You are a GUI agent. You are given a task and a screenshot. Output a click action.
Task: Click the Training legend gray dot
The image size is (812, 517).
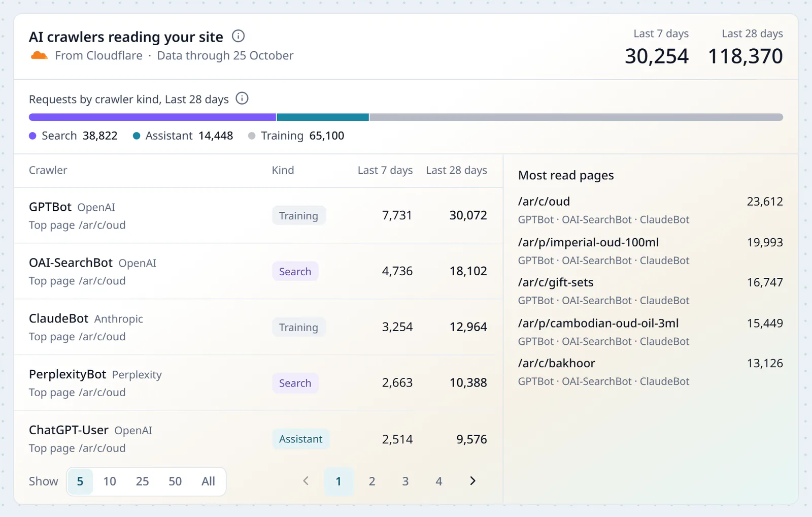pos(252,136)
